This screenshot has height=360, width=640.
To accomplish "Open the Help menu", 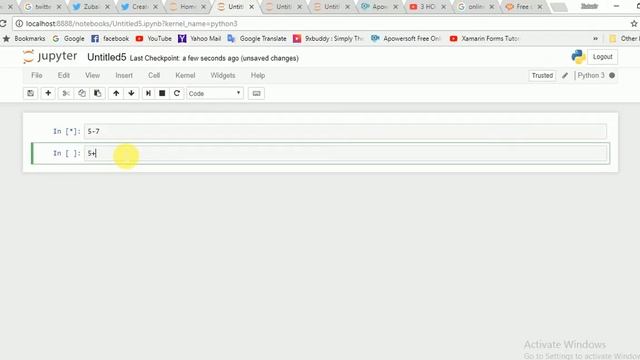I will [x=258, y=76].
